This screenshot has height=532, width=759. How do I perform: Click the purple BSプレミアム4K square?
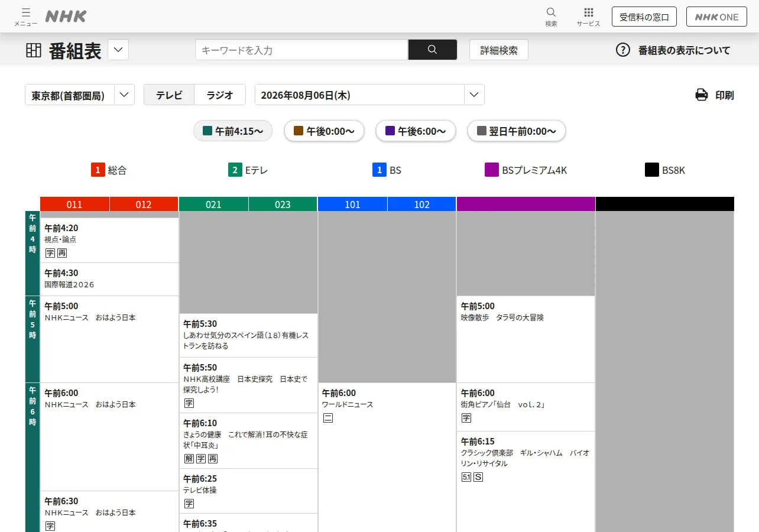click(x=492, y=170)
